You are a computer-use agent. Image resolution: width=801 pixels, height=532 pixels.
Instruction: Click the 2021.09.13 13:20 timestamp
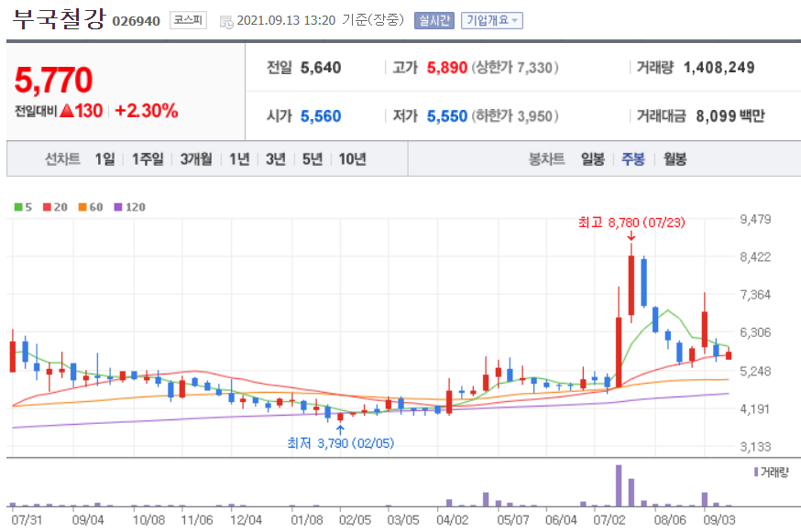286,20
